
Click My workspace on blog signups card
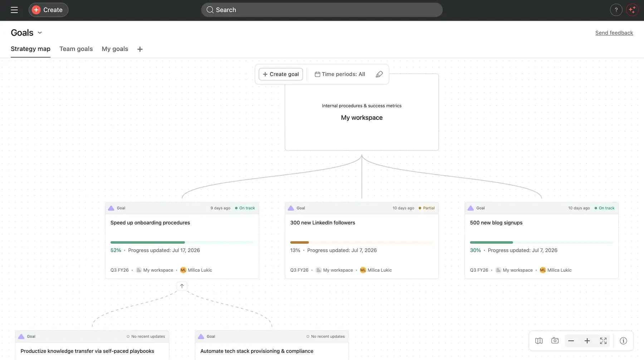coord(514,270)
